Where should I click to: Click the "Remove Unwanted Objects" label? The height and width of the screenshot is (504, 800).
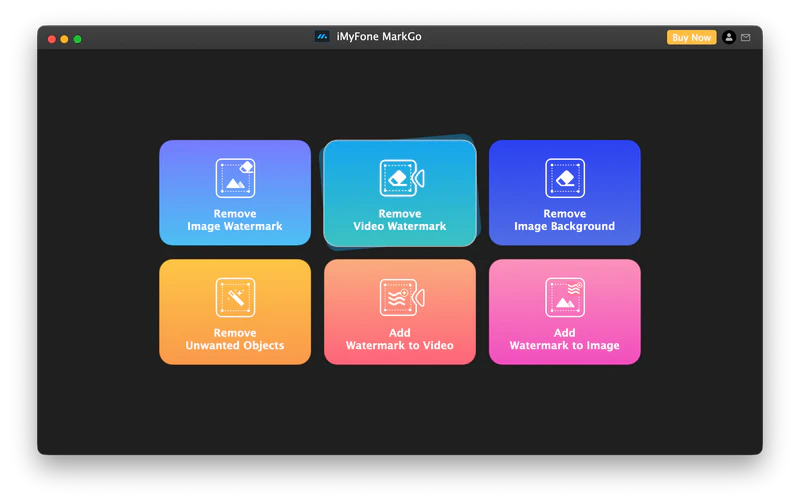tap(235, 340)
